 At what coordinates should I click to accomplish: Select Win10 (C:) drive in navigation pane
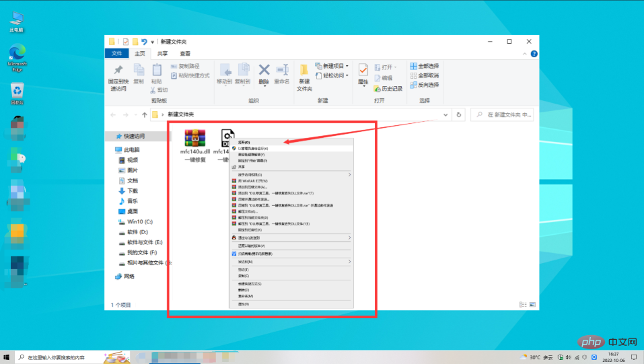[140, 221]
